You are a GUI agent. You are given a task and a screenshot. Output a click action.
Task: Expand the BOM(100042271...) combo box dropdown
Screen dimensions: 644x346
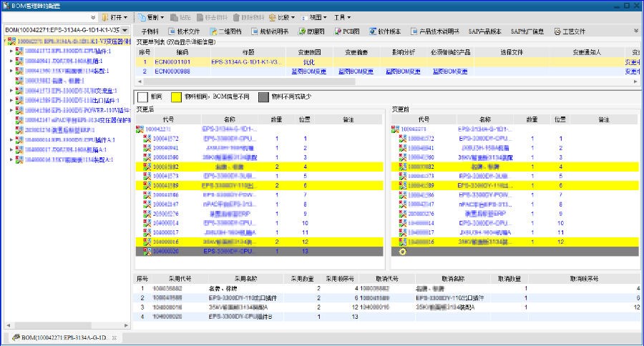click(x=125, y=30)
